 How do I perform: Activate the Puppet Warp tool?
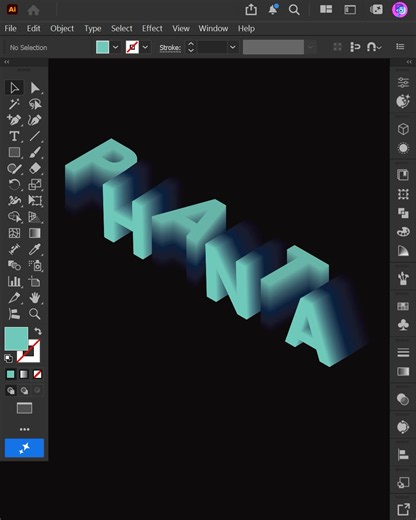point(14,200)
